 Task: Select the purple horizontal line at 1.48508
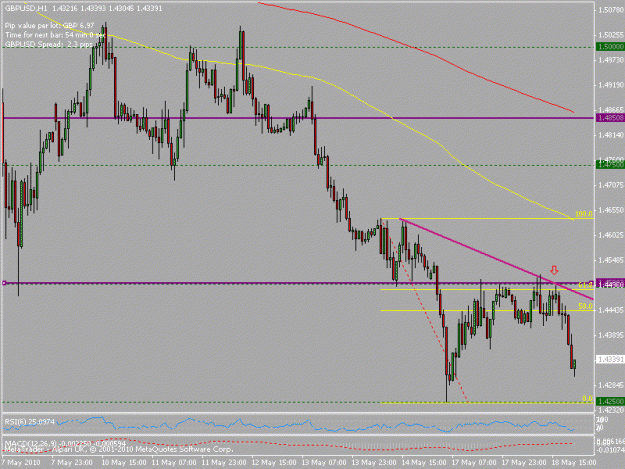click(299, 118)
